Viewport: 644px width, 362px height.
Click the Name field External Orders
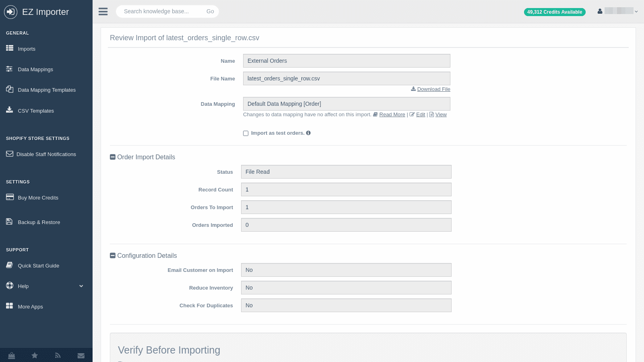click(347, 61)
